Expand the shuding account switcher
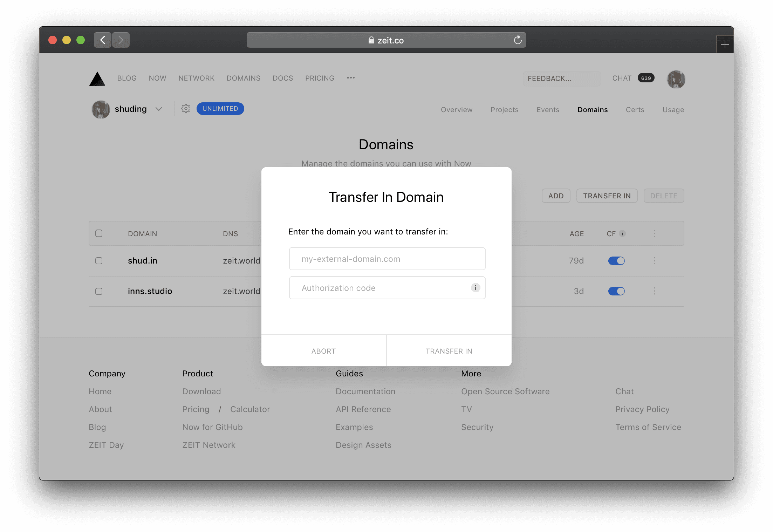Image resolution: width=773 pixels, height=532 pixels. coord(158,109)
